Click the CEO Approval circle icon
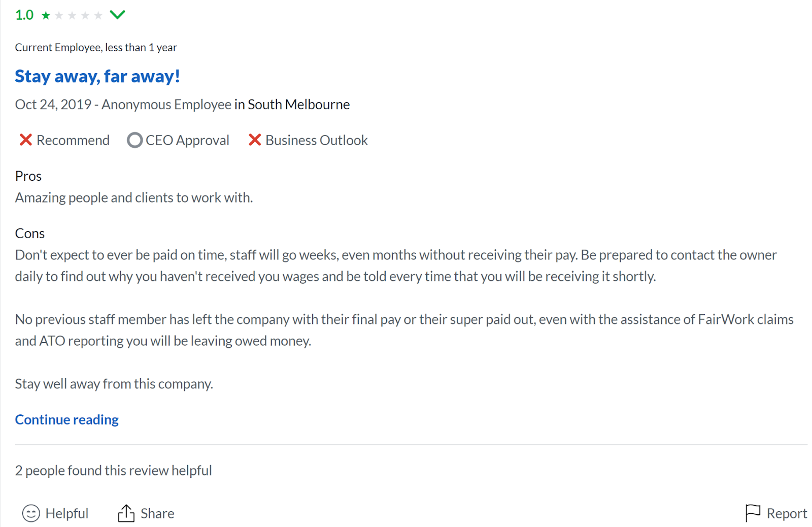812x527 pixels. point(134,140)
